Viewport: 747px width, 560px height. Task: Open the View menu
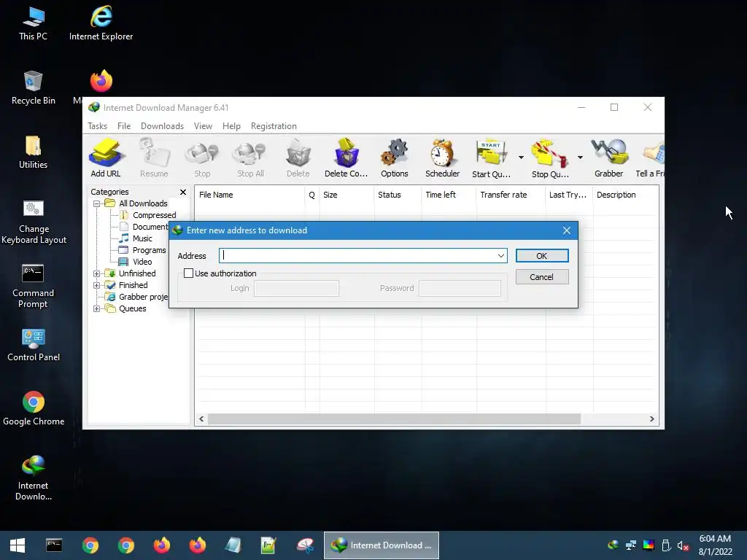(203, 126)
